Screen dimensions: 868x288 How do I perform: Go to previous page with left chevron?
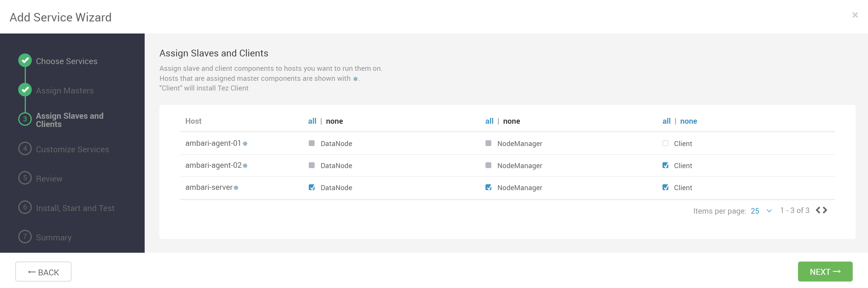(x=818, y=210)
